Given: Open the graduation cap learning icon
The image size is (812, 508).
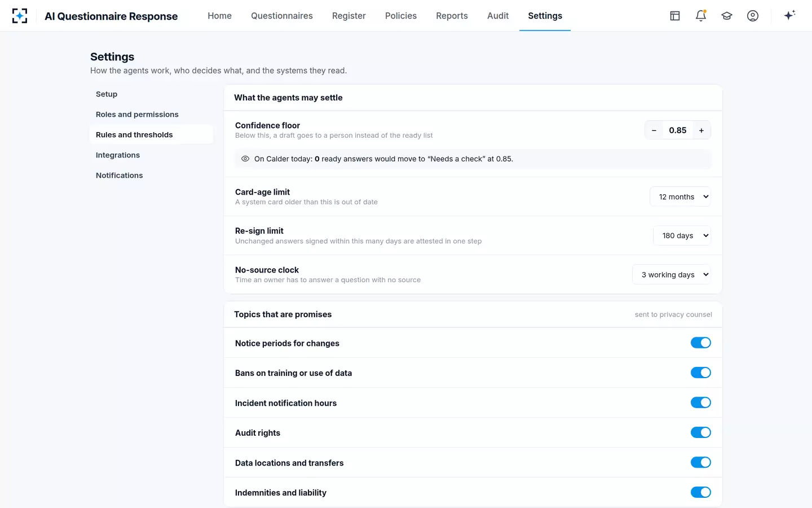Looking at the screenshot, I should [x=727, y=16].
